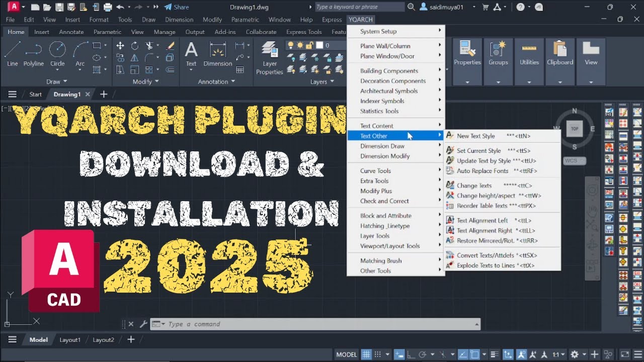Viewport: 644px width, 362px height.
Task: Open the annotation scale 1:1 dropdown
Action: [x=558, y=354]
